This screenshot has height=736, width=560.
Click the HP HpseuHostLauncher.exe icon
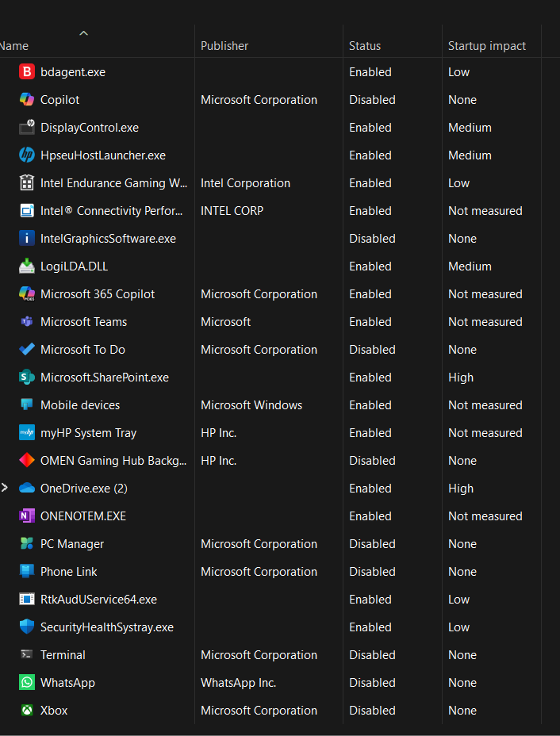click(27, 155)
